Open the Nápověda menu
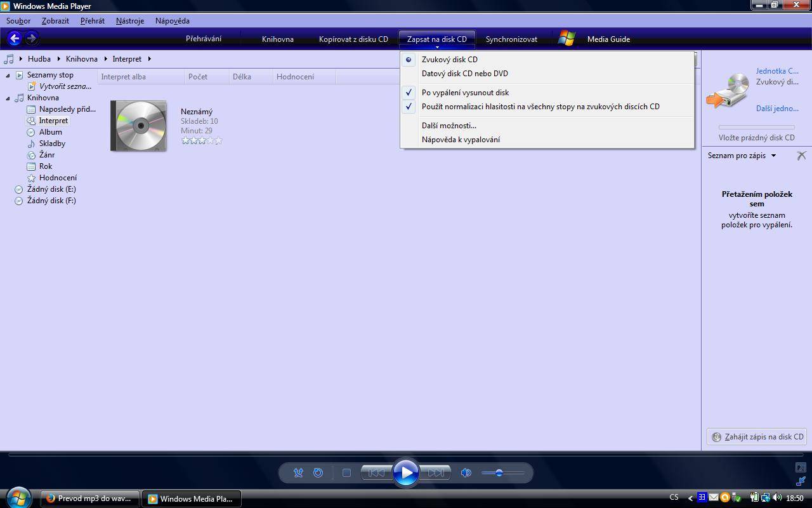This screenshot has width=812, height=508. tap(173, 21)
